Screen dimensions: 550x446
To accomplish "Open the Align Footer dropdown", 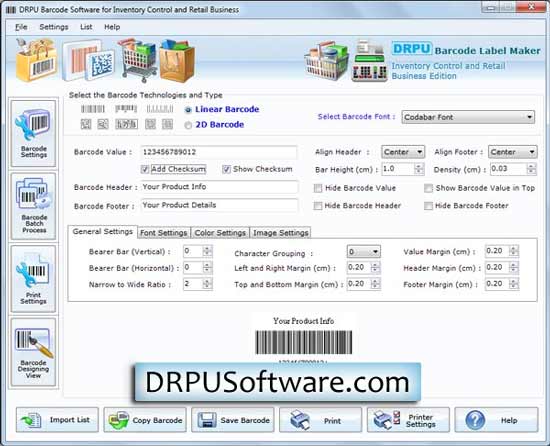I will pyautogui.click(x=512, y=152).
